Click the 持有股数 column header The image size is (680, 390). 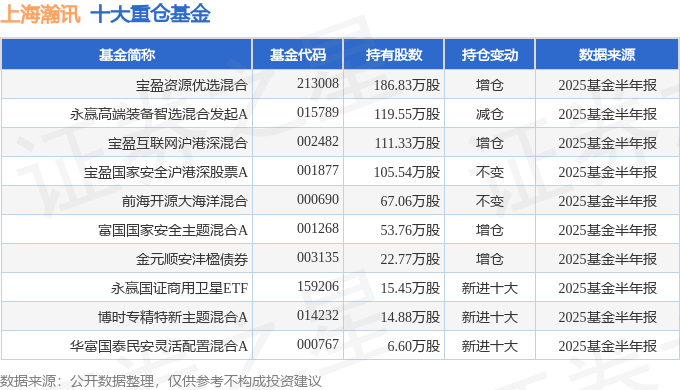point(394,55)
